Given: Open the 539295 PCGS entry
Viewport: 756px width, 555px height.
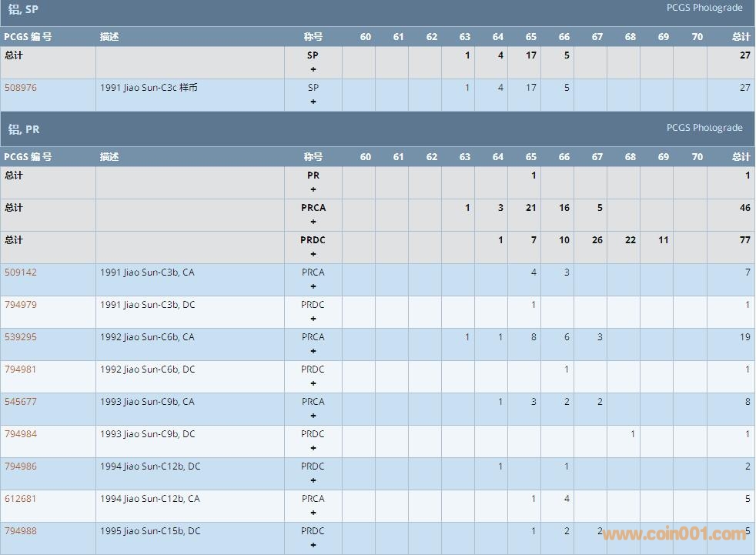Looking at the screenshot, I should pos(21,337).
